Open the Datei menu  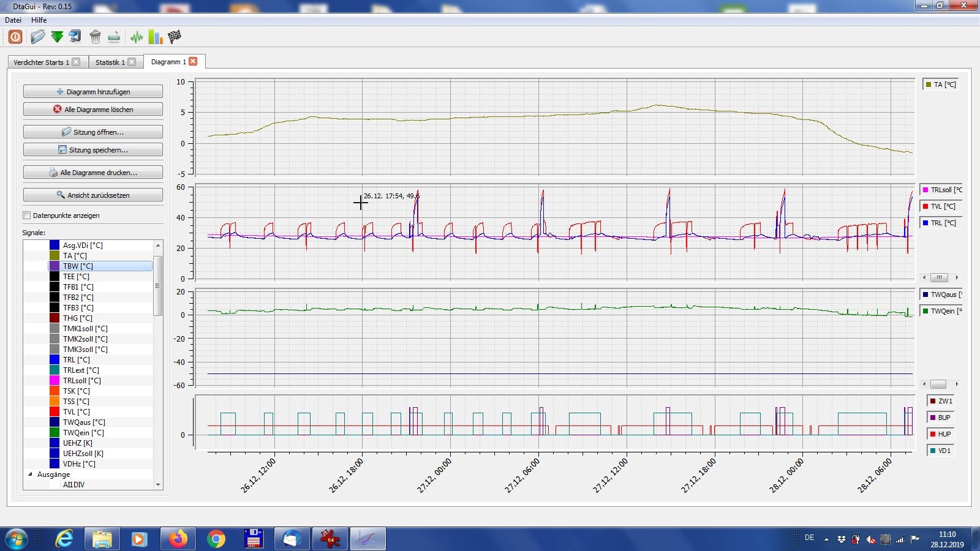(x=13, y=20)
